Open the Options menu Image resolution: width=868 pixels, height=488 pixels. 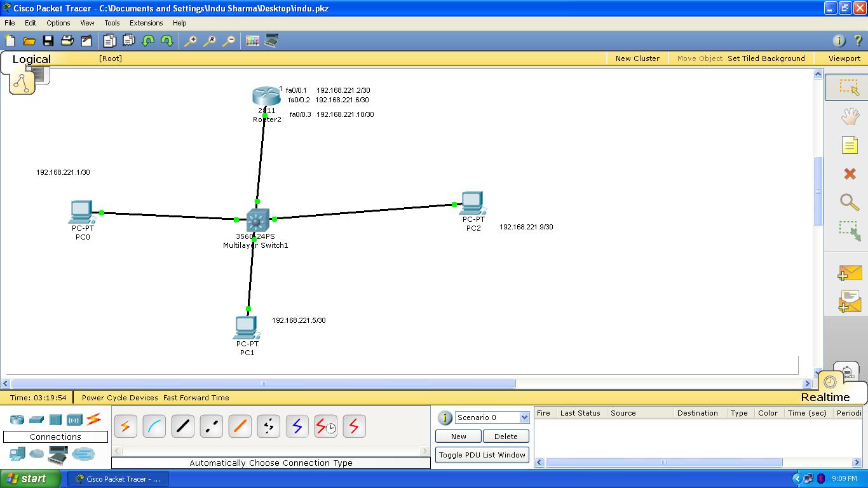58,23
